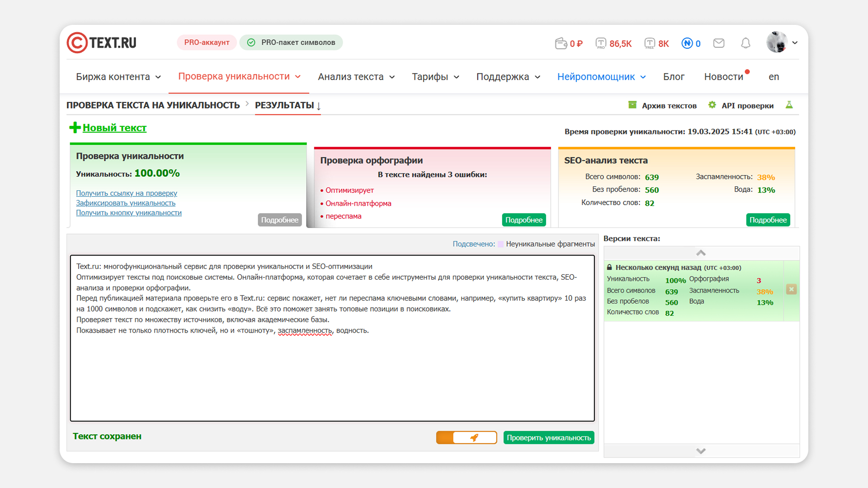868x488 pixels.
Task: Click the flask icon near API проверки
Action: click(789, 105)
